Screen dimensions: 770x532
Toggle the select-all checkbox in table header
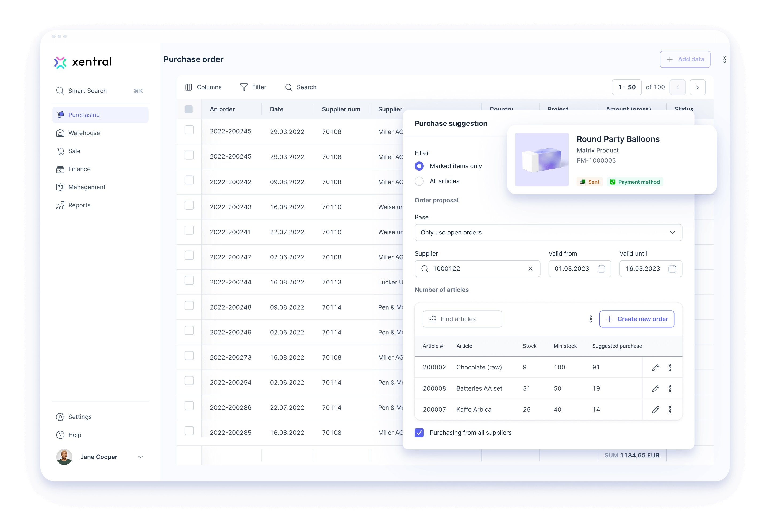pos(188,109)
